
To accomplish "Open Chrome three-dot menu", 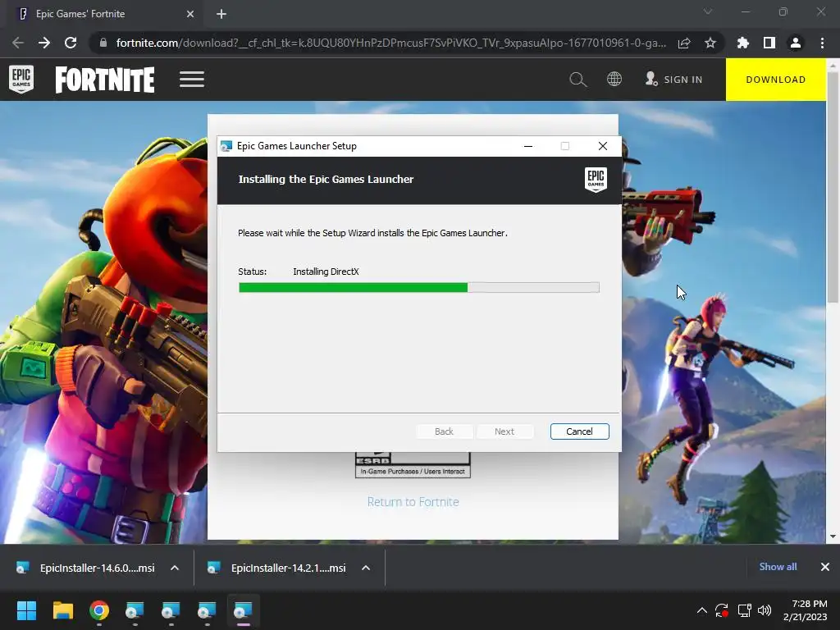I will (x=822, y=43).
